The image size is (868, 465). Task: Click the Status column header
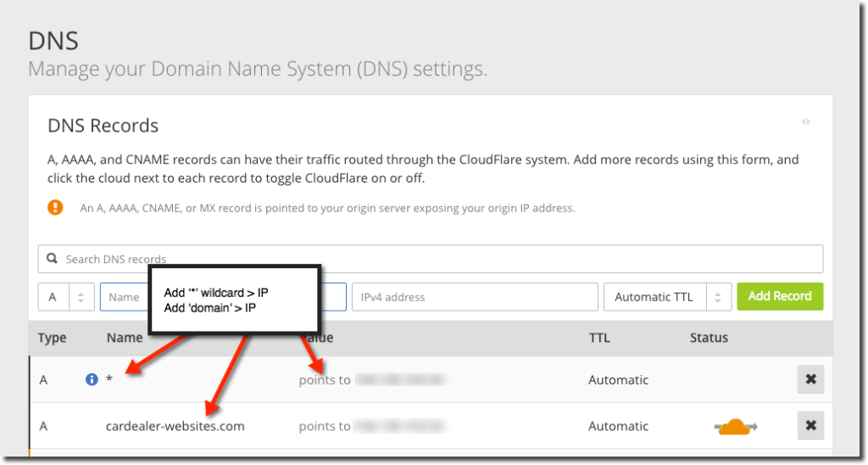click(x=709, y=338)
